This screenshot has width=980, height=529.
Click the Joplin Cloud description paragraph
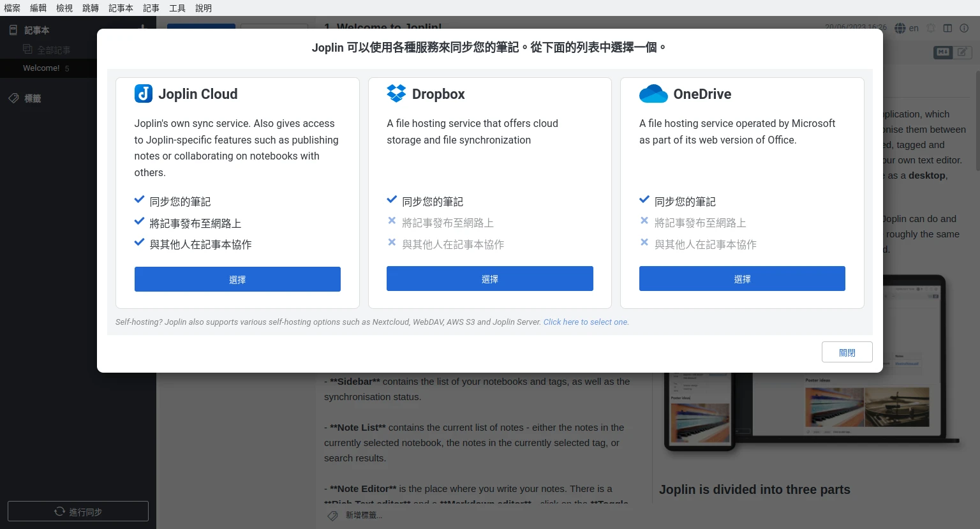236,148
